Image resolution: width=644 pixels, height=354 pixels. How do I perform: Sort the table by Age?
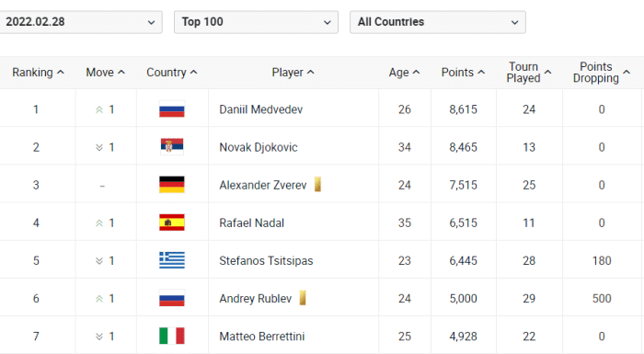click(x=404, y=73)
